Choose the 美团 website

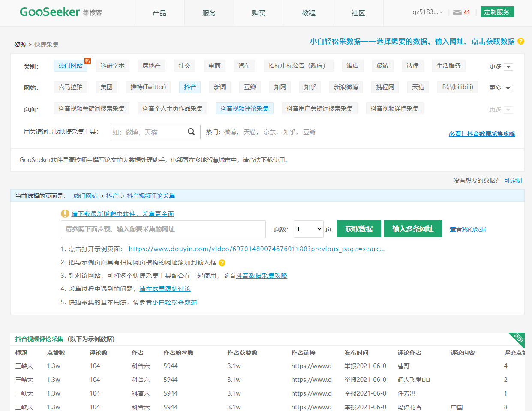106,87
